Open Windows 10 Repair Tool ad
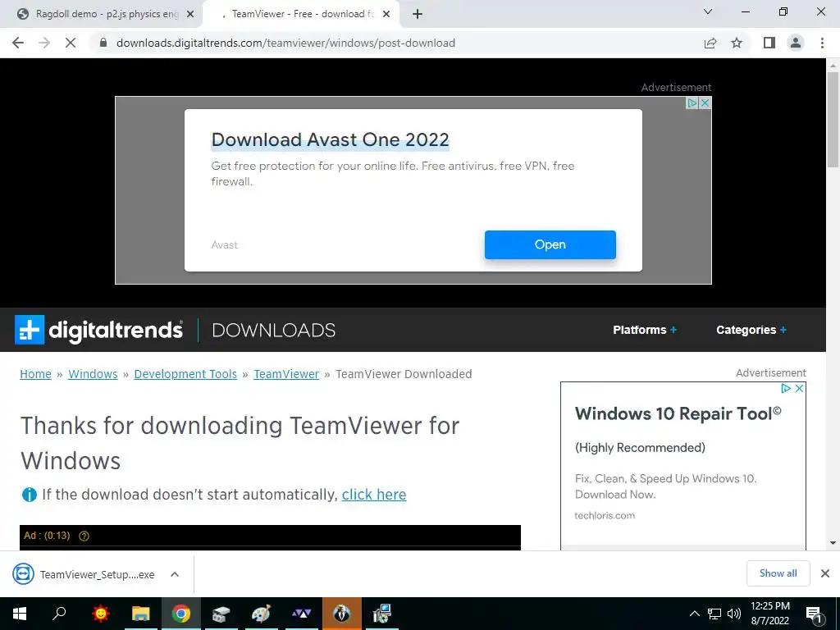The width and height of the screenshot is (840, 630). click(x=678, y=413)
